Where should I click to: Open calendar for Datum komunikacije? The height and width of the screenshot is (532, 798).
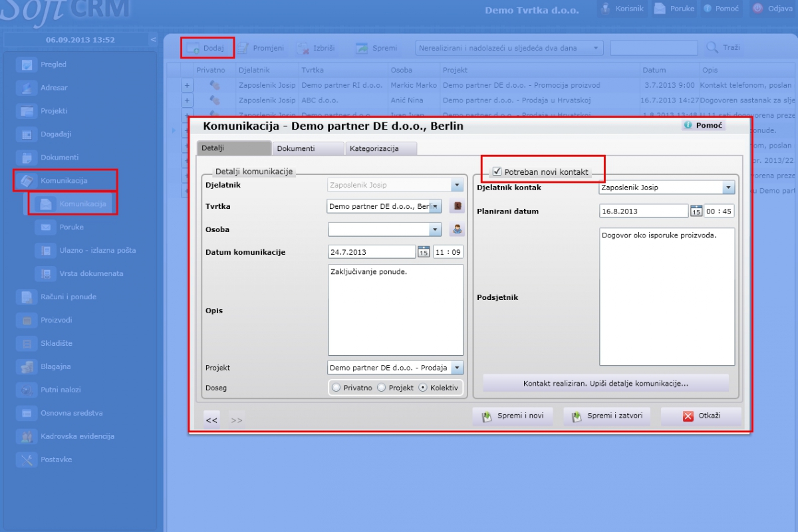pos(424,252)
